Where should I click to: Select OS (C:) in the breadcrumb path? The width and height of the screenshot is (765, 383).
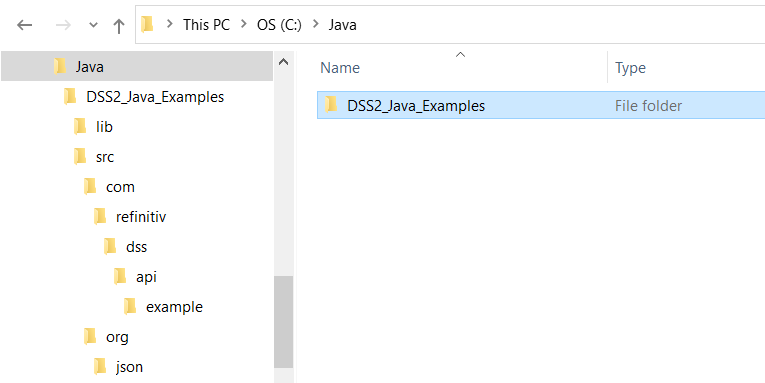[280, 24]
